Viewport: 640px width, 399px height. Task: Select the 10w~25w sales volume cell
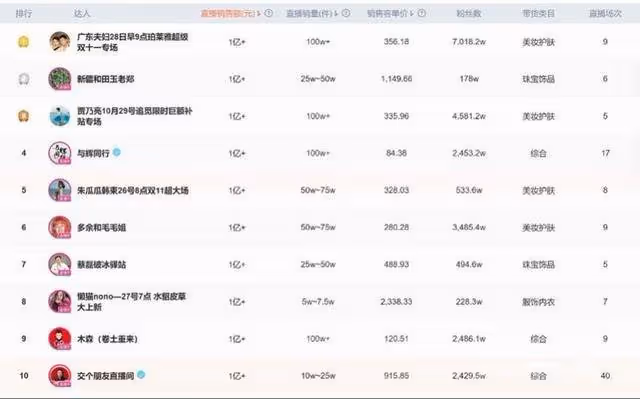tap(318, 376)
